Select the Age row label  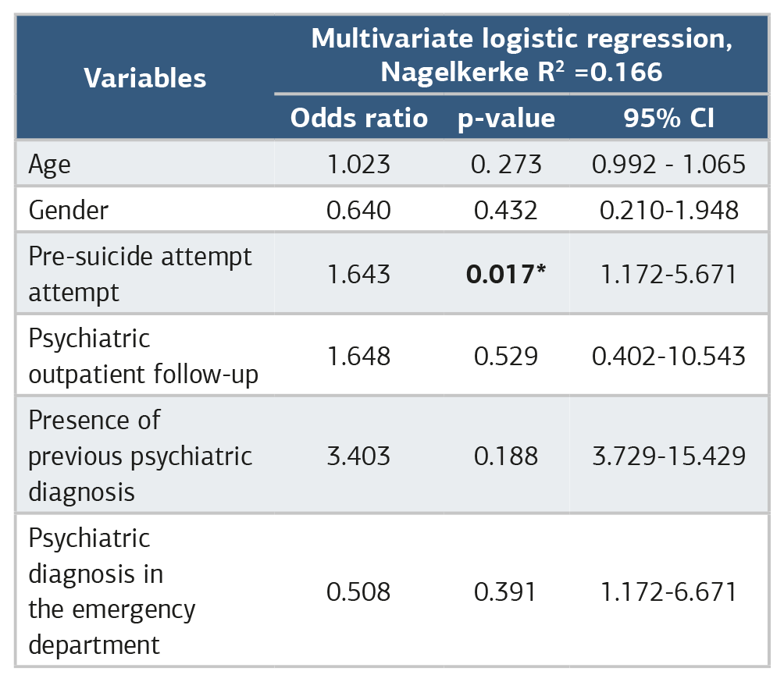coord(49,165)
